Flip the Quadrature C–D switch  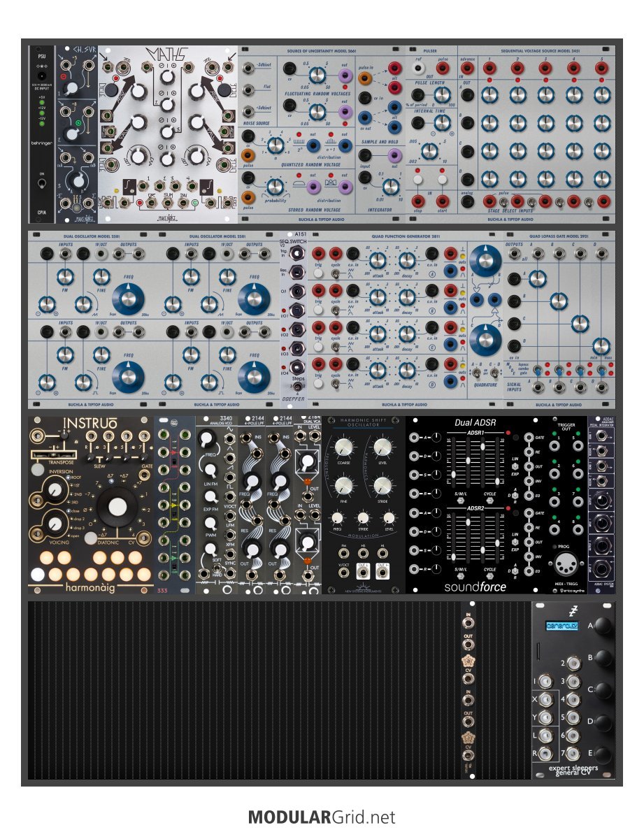click(x=494, y=373)
